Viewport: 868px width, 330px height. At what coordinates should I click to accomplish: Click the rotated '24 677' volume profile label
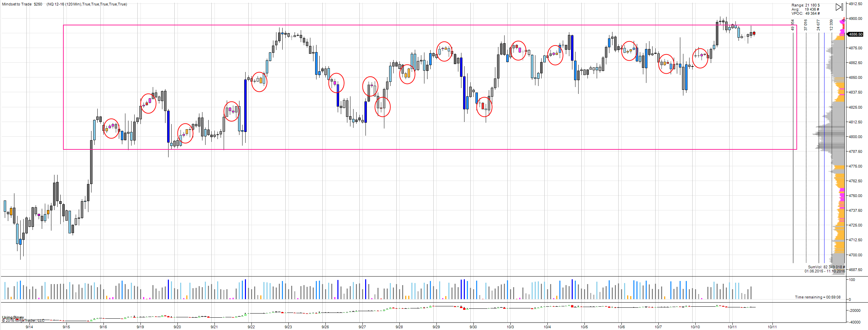point(818,25)
